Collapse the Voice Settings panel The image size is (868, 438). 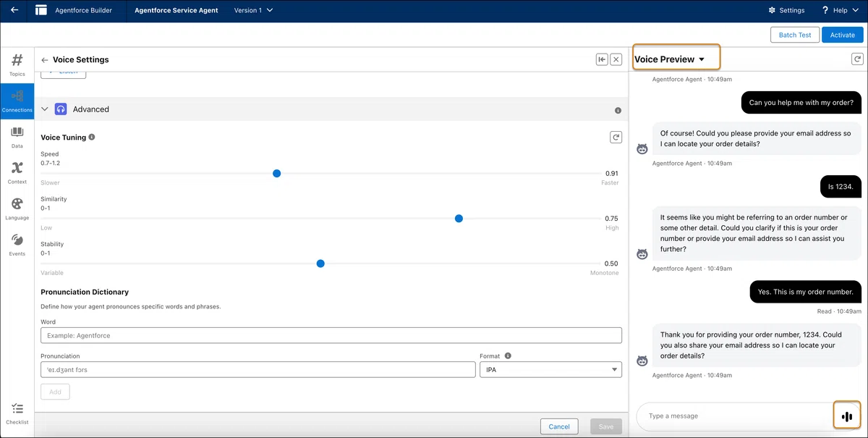point(602,59)
